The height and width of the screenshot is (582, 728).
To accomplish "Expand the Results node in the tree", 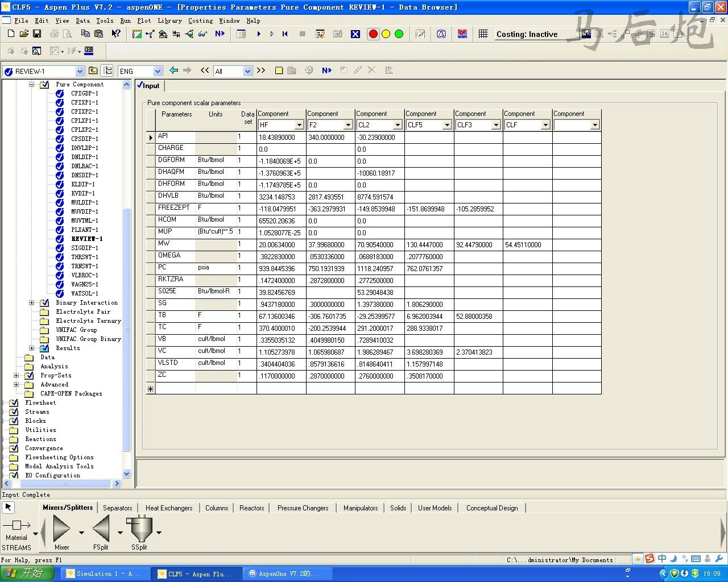I will pyautogui.click(x=32, y=348).
